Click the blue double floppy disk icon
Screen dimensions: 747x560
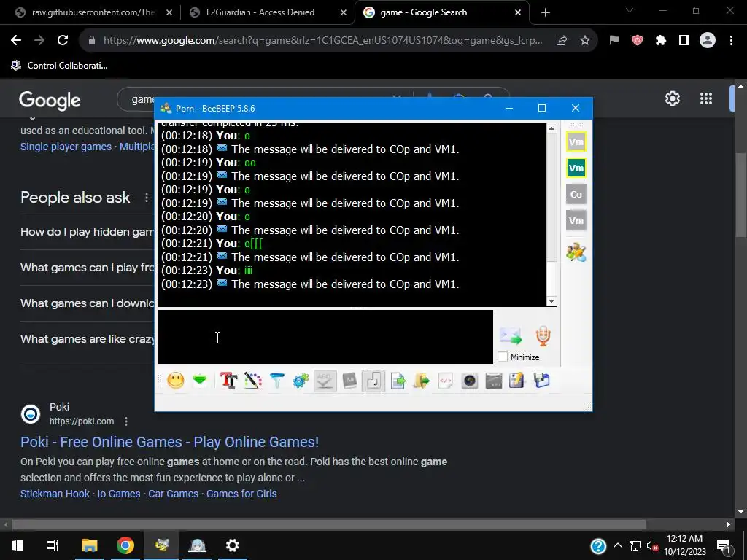[x=542, y=381]
